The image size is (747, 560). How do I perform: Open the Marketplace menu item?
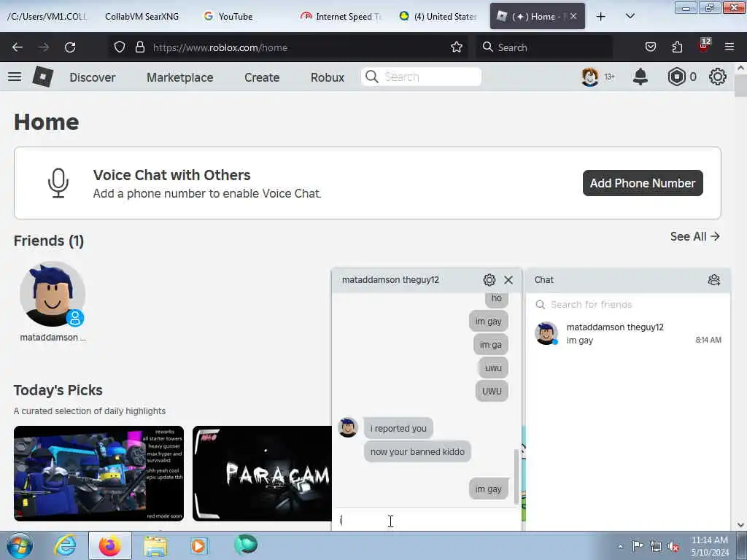point(180,77)
